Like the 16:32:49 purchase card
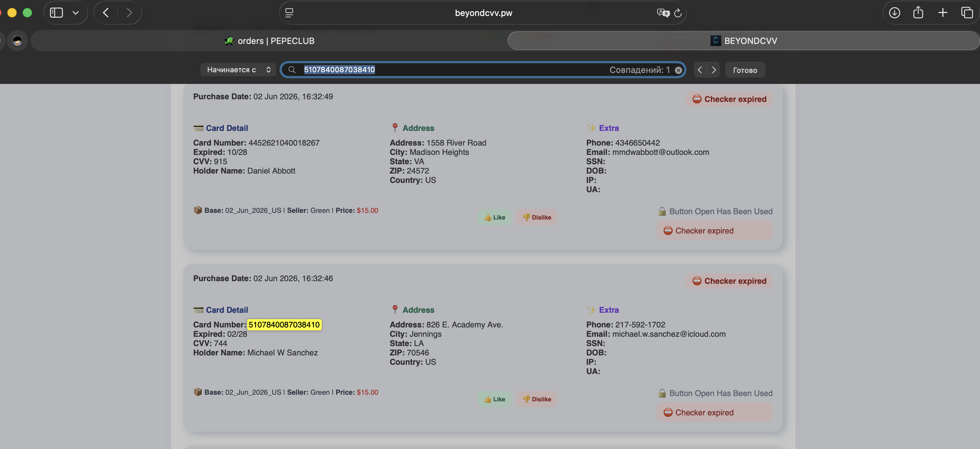Viewport: 980px width, 449px height. 495,217
